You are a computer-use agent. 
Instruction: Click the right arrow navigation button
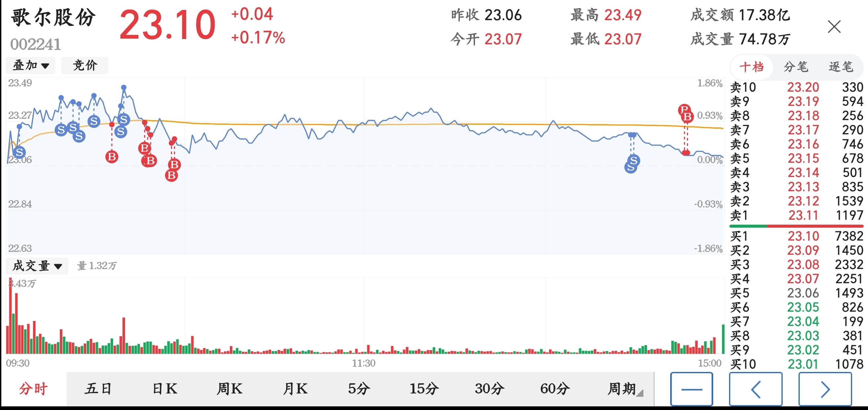point(825,389)
